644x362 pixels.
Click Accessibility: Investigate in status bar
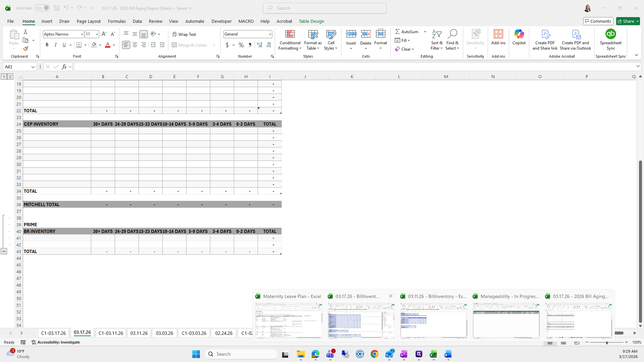point(56,342)
